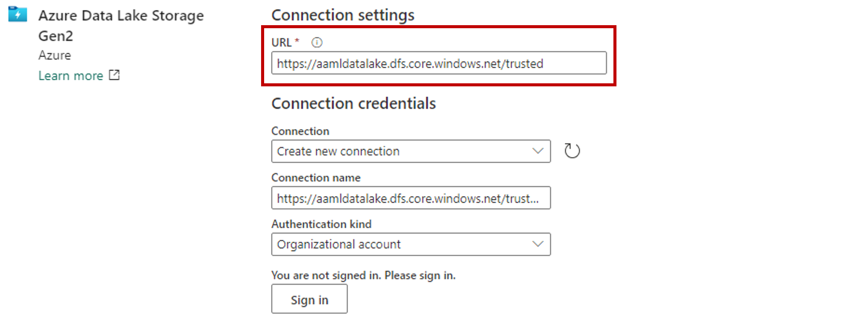Click the Connection name label

(316, 178)
